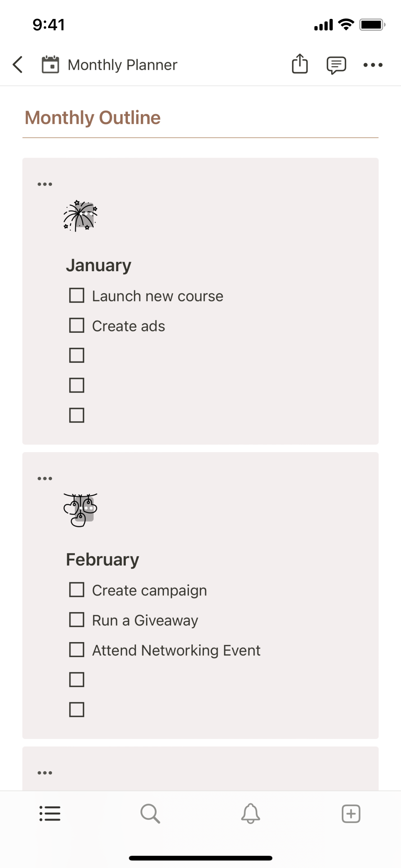401x868 pixels.
Task: Check the Create campaign task
Action: tap(77, 590)
